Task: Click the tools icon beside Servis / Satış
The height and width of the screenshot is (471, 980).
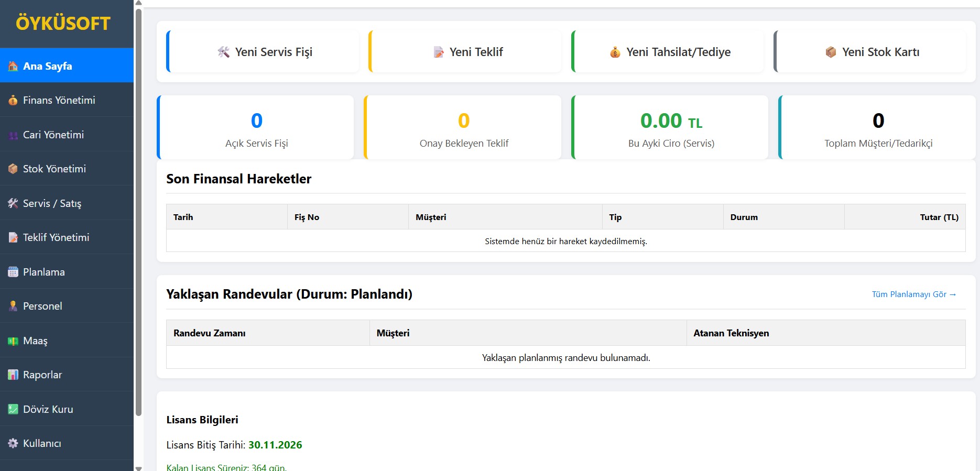Action: pos(13,203)
